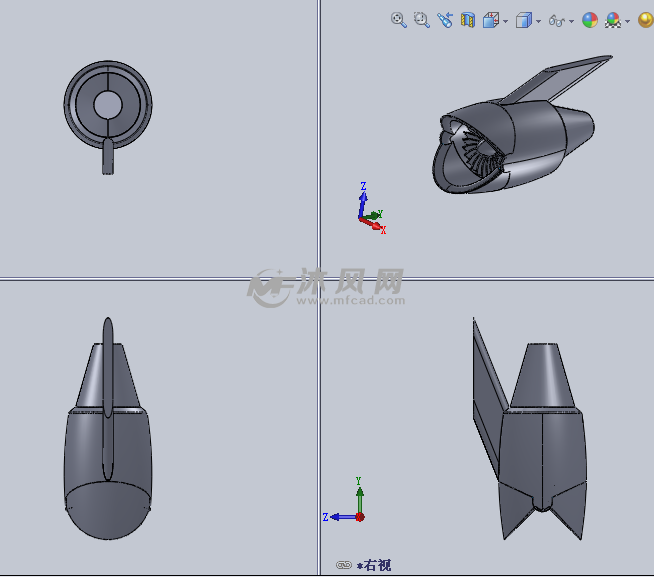Click the gold sphere View Settings icon
654x577 pixels.
pos(646,20)
